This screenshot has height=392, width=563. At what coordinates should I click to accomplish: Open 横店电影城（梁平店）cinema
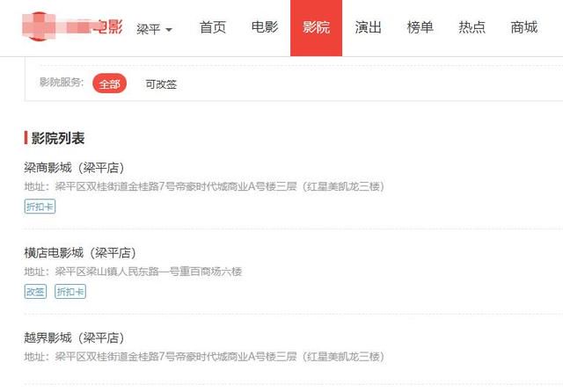(x=80, y=253)
